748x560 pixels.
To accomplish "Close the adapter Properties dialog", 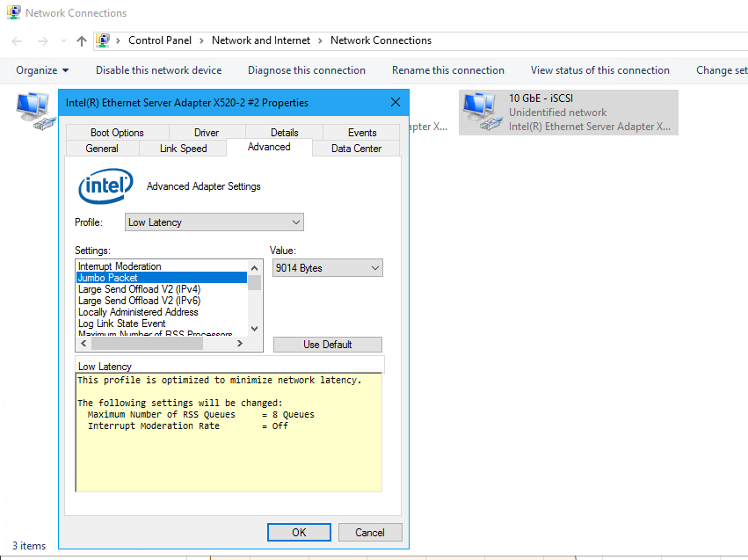I will tap(395, 102).
